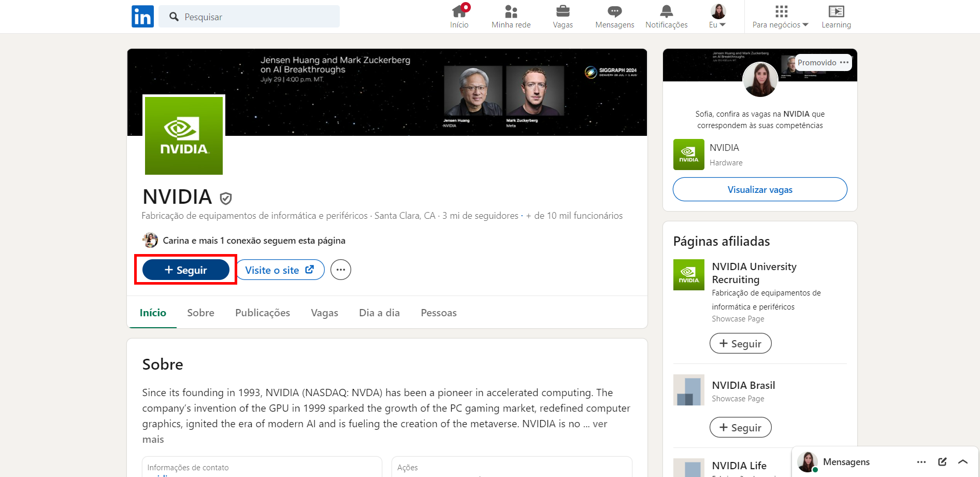This screenshot has height=477, width=980.
Task: Open the NVIDIA Life page link
Action: tap(739, 466)
